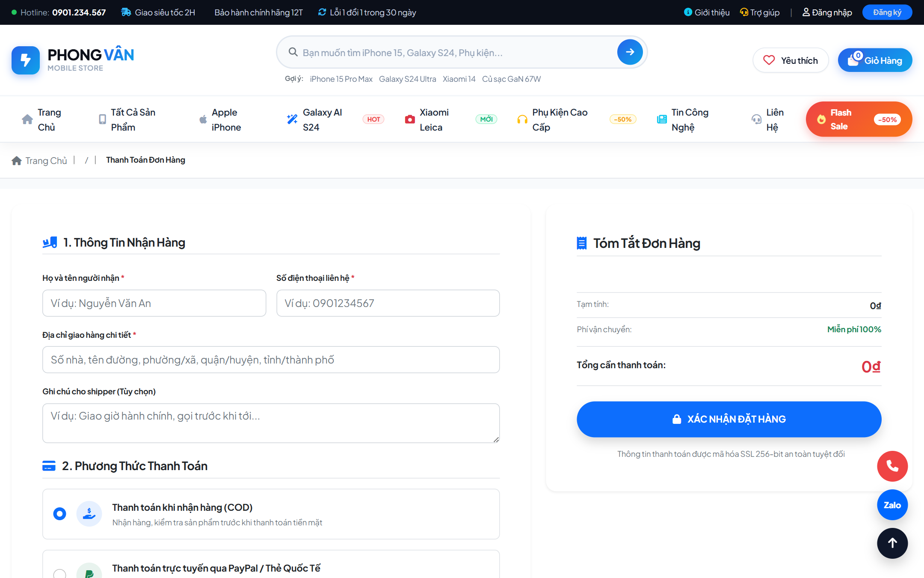Click the home icon in breadcrumb
This screenshot has width=924, height=578.
click(x=17, y=161)
